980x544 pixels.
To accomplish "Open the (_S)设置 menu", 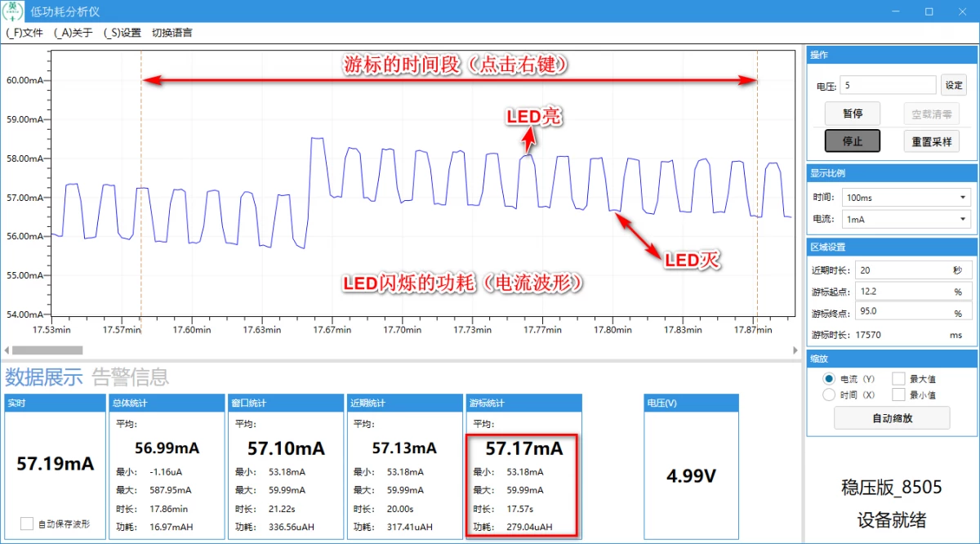I will (x=122, y=33).
